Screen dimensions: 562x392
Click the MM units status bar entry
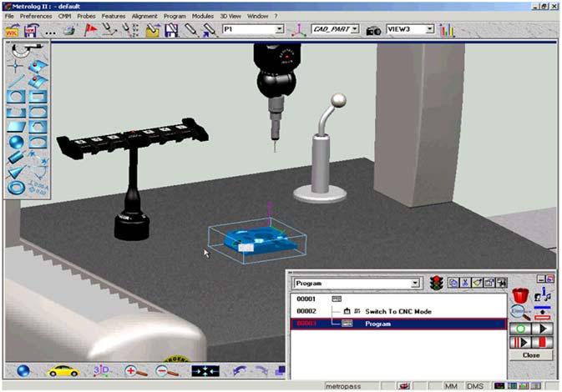451,386
